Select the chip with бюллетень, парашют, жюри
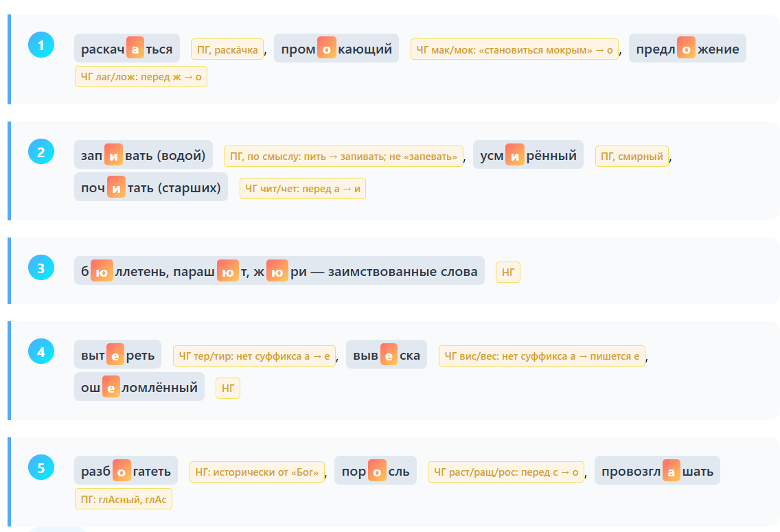 (279, 270)
